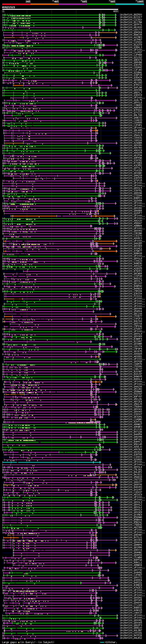
Task: Open the UniRef100_C5MID4 hit
Action: (131, 291)
